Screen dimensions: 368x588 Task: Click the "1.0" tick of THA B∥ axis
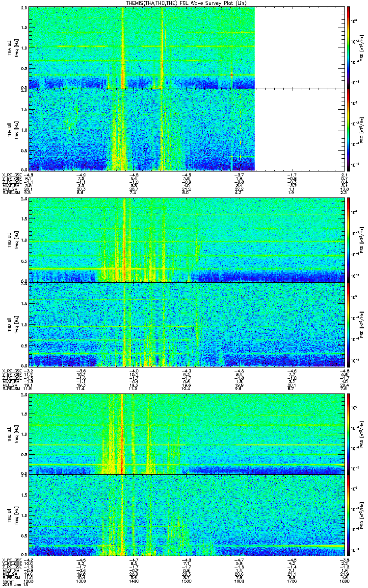(x=24, y=129)
